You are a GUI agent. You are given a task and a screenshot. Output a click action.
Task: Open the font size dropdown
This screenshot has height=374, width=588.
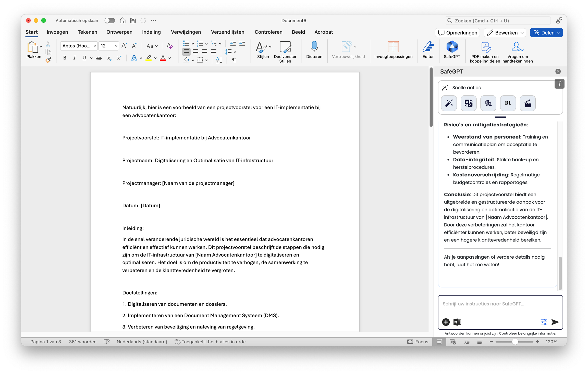click(116, 46)
